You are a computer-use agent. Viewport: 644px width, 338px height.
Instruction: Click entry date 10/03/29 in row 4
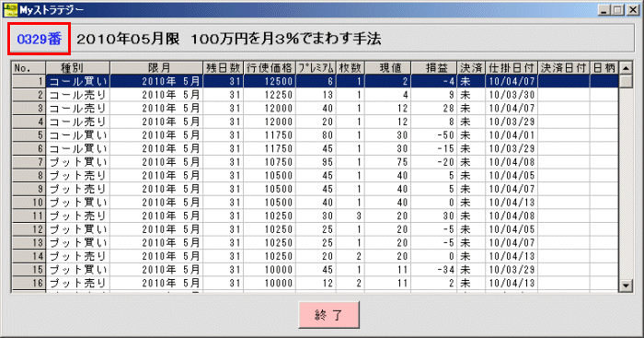512,122
